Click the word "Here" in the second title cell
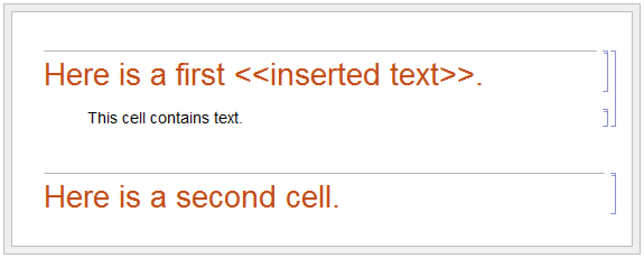The height and width of the screenshot is (258, 644). pos(69,197)
